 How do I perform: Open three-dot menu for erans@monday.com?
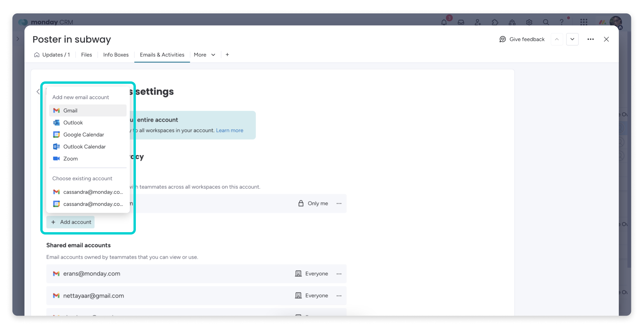339,274
